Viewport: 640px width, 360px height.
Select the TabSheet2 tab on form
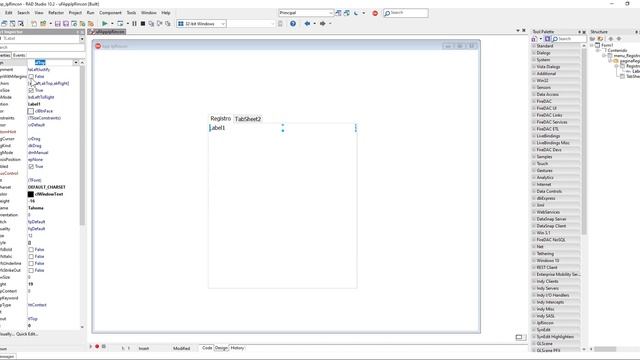[248, 119]
